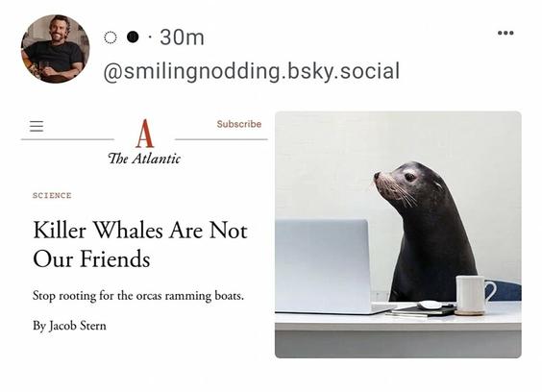Open the 'Killer Whales Are Not Our Friends' headline
This screenshot has height=392, width=542.
pos(140,244)
